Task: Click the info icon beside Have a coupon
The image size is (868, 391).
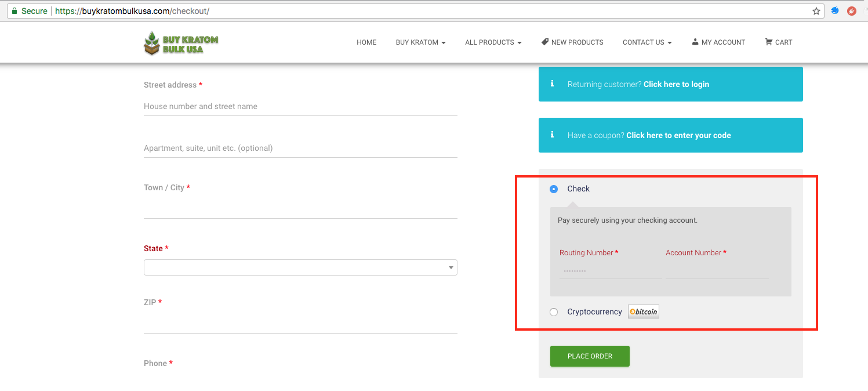Action: pyautogui.click(x=553, y=135)
